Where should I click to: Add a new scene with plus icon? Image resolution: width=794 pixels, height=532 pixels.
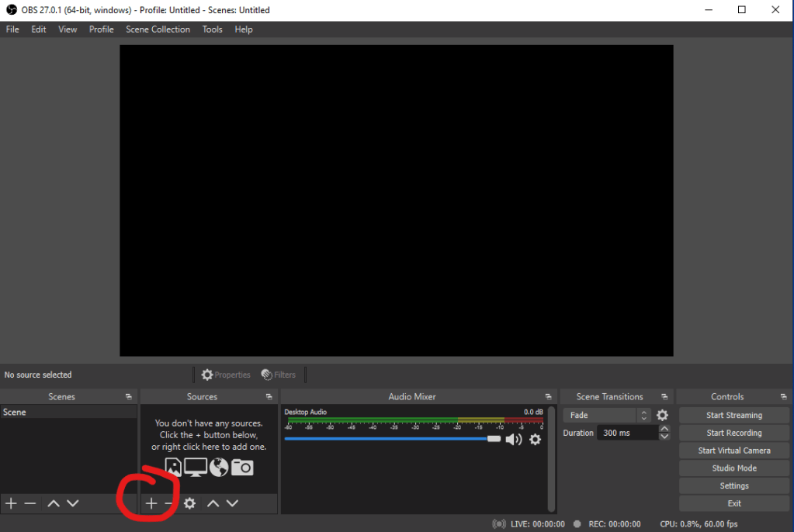11,503
